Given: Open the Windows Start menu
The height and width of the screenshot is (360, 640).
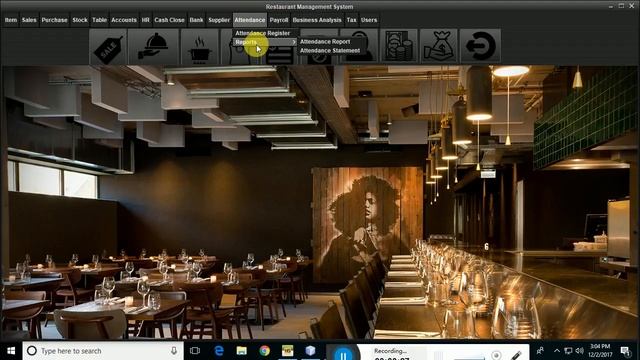Looking at the screenshot, I should (x=11, y=351).
